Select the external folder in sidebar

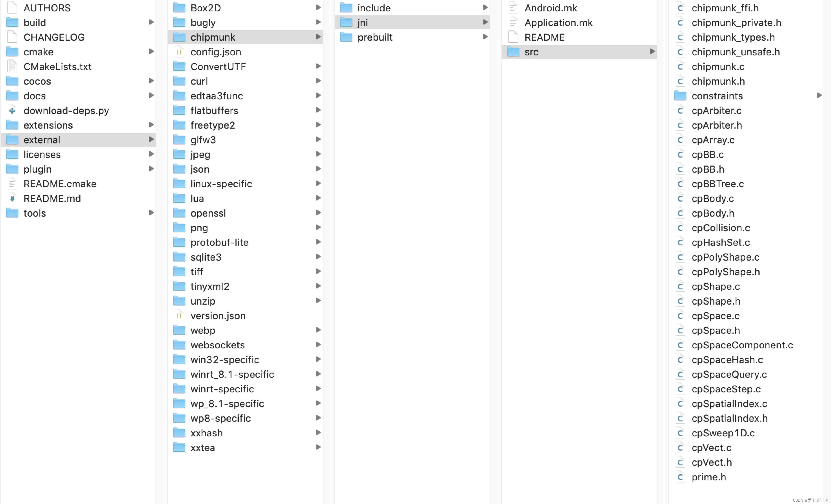[42, 139]
